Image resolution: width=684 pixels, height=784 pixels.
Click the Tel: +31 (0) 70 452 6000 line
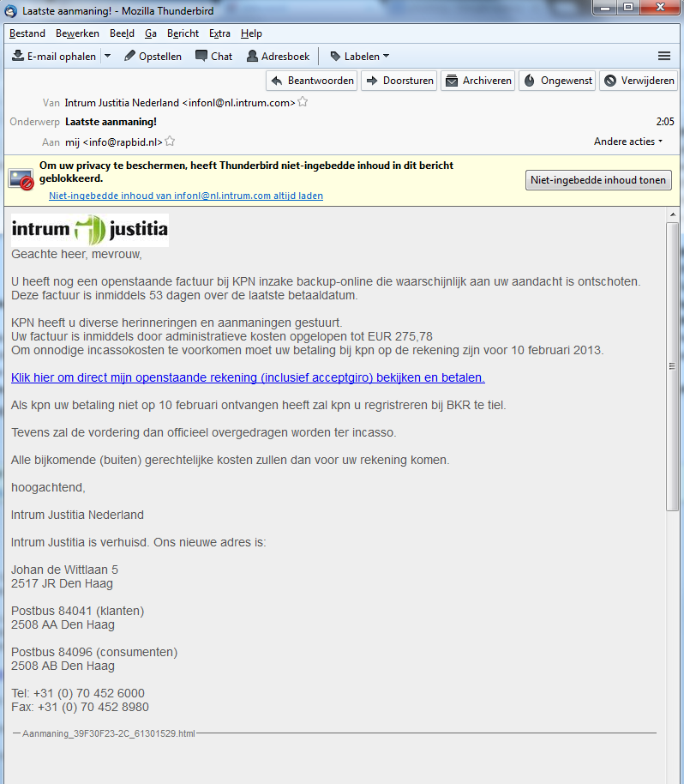coord(78,693)
